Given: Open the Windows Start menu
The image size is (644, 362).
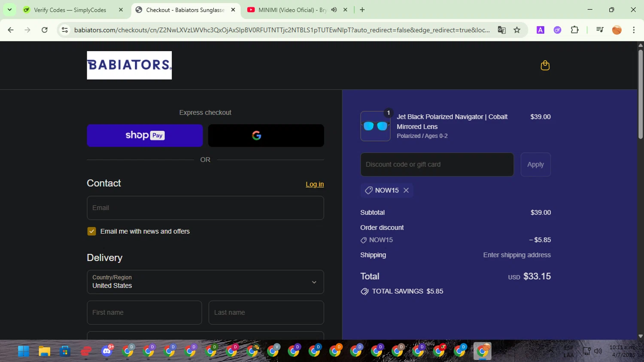Looking at the screenshot, I should coord(24,351).
